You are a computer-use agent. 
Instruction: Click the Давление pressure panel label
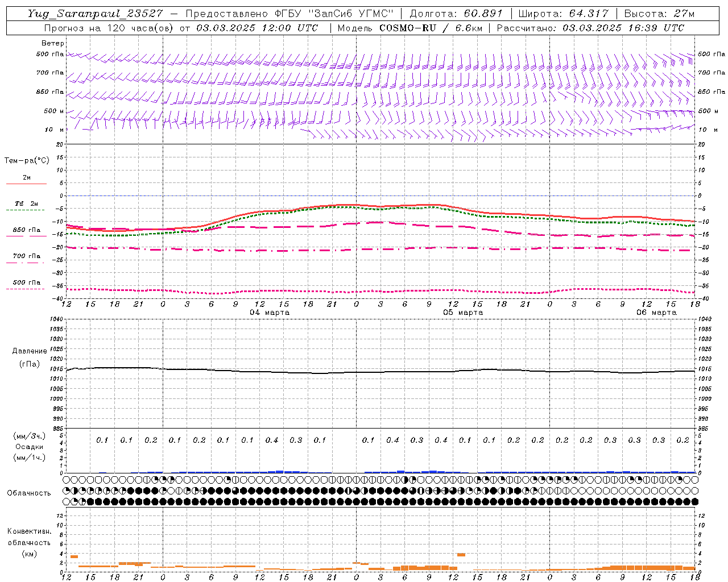30,351
